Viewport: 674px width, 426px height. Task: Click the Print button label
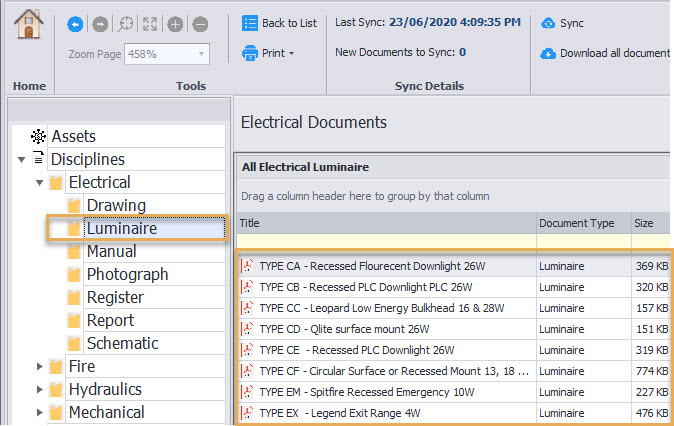(273, 53)
